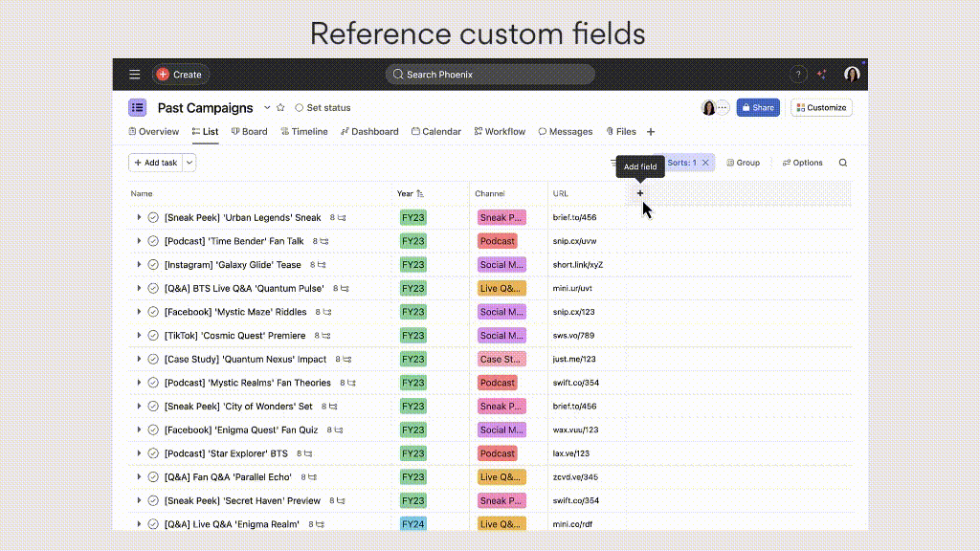
Task: Expand subtasks of 'Cosmic Quest' Premiere
Action: [x=139, y=336]
